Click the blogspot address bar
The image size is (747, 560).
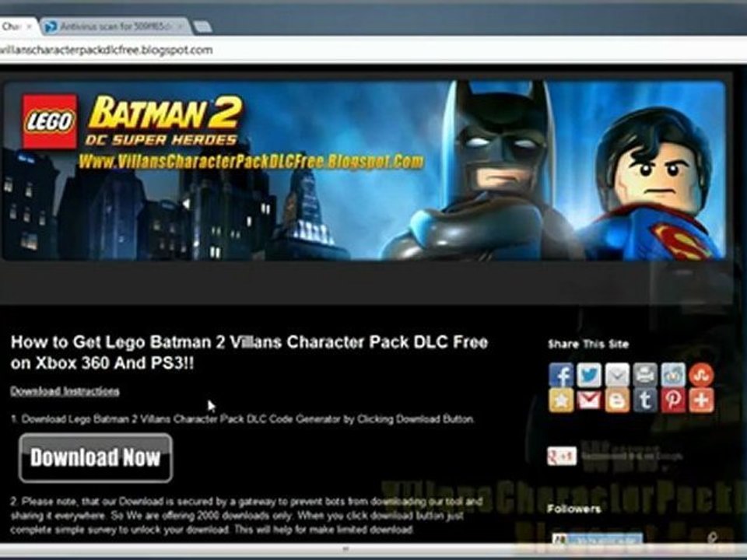pyautogui.click(x=373, y=50)
